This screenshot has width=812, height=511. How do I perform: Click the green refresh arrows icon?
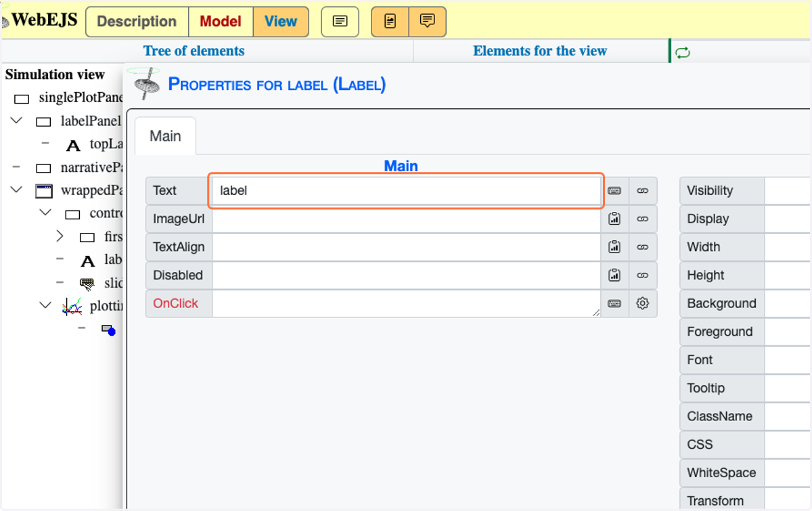pos(683,52)
